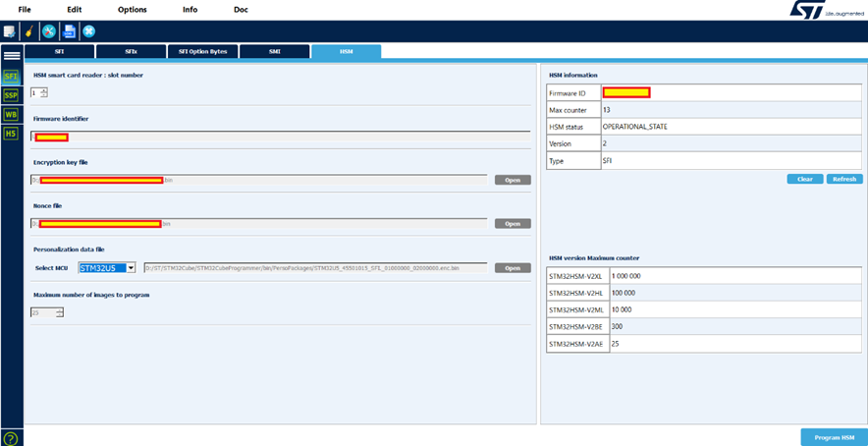Switch to the SMI tab

274,51
